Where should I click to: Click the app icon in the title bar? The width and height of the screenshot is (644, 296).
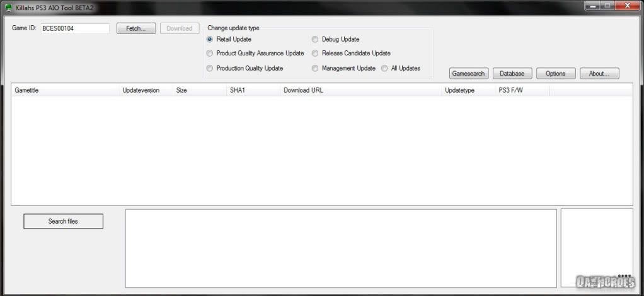[x=8, y=8]
